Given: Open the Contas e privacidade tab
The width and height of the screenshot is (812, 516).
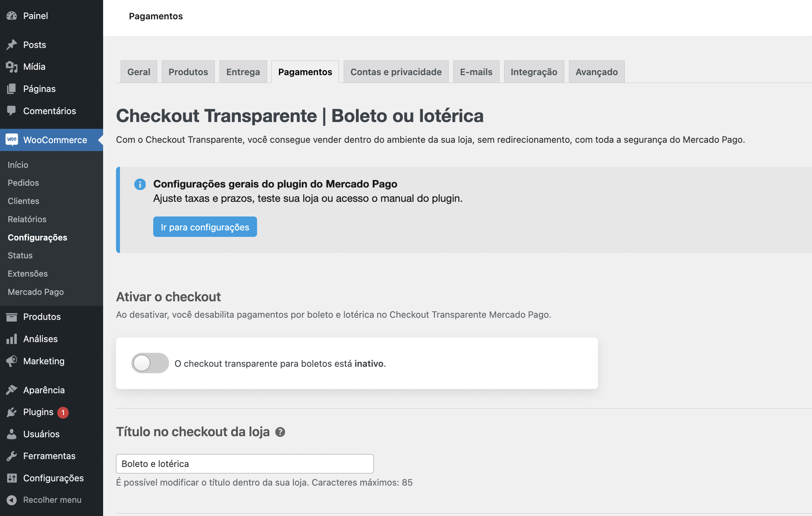Looking at the screenshot, I should tap(396, 72).
